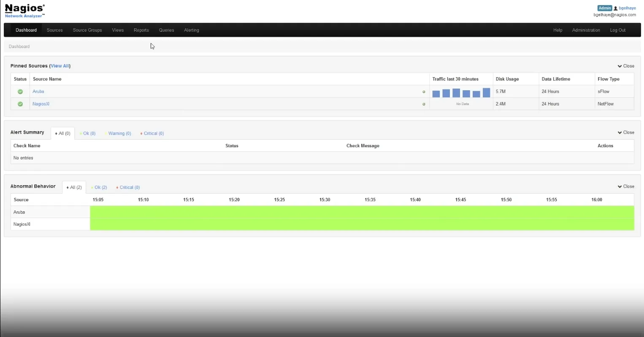Viewport: 644px width, 337px height.
Task: Click View All pinned sources link
Action: pyautogui.click(x=60, y=66)
